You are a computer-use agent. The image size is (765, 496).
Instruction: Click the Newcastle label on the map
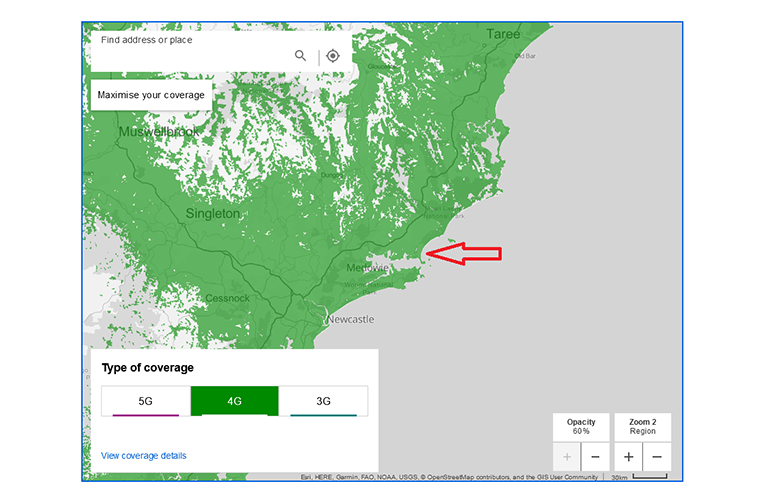[x=349, y=320]
